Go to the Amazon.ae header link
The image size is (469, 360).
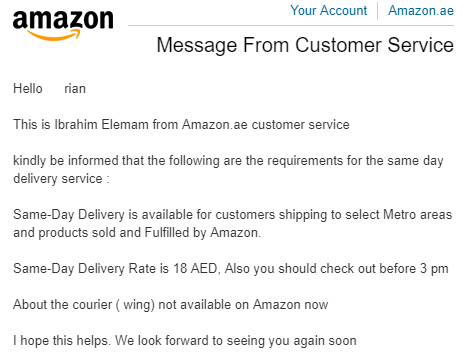421,10
